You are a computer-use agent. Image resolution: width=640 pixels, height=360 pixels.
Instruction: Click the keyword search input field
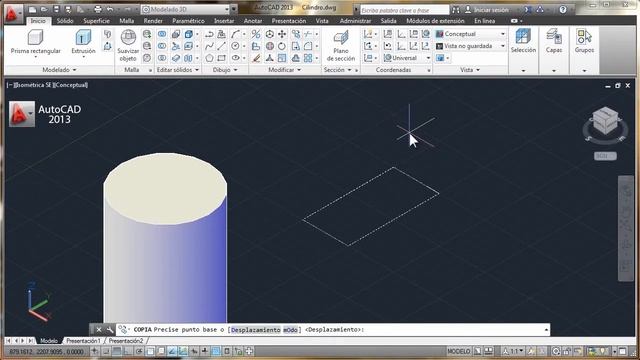(x=404, y=10)
